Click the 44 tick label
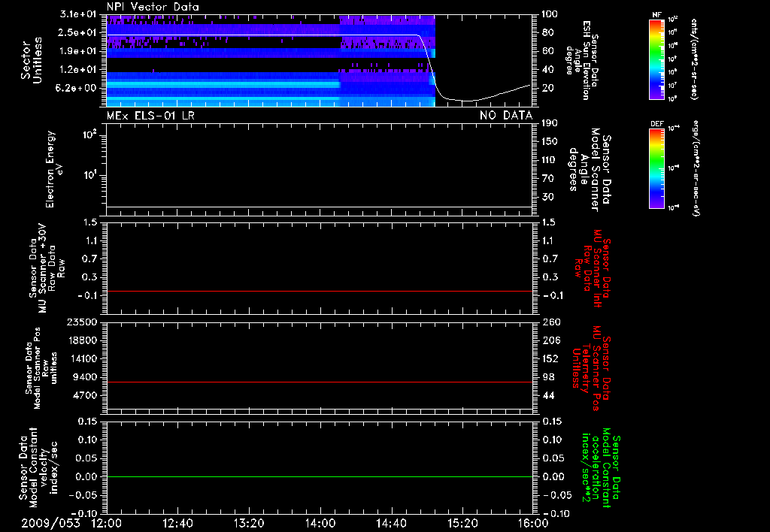 pos(548,395)
